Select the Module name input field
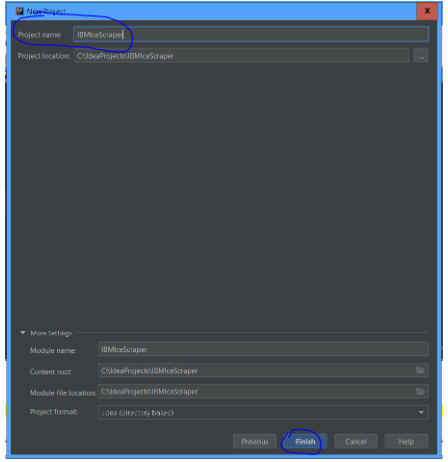The height and width of the screenshot is (462, 448). pyautogui.click(x=263, y=349)
